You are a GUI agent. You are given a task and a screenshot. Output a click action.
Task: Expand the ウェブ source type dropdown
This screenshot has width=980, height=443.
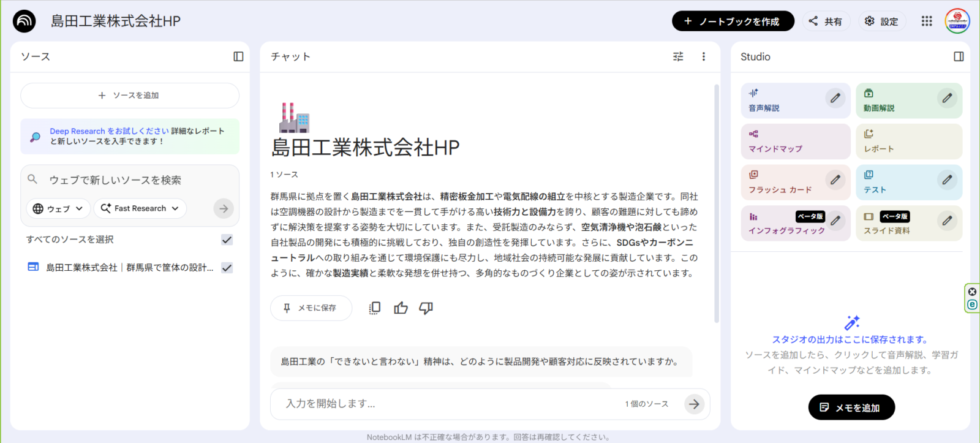[58, 208]
